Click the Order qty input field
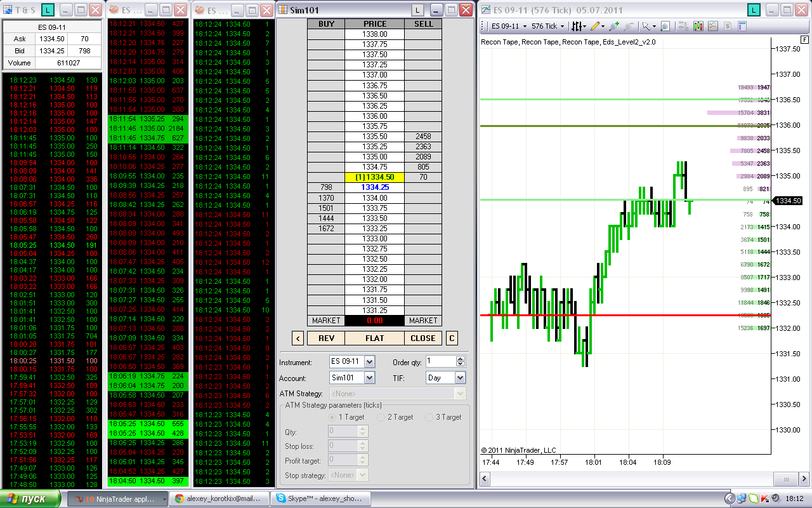This screenshot has height=508, width=812. point(441,361)
